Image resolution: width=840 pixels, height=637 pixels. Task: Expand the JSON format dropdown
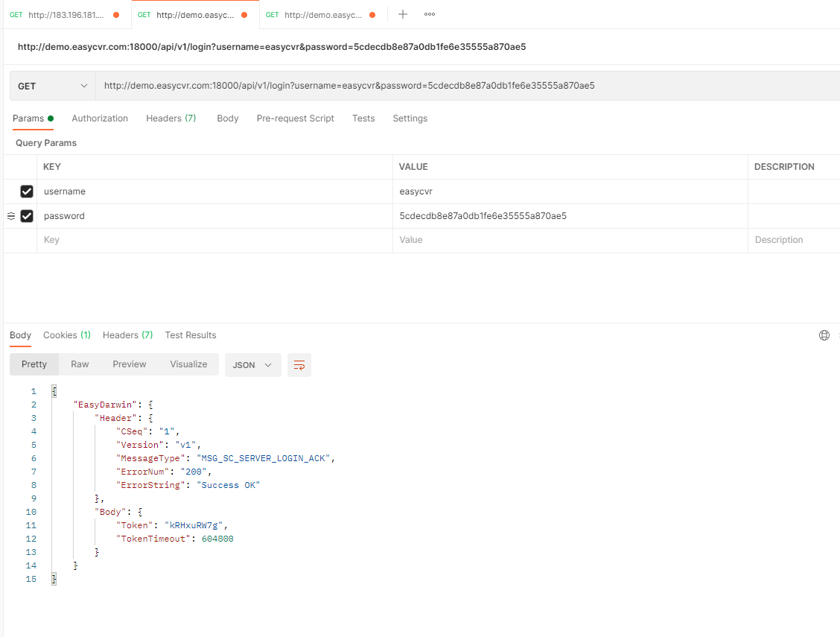pos(252,365)
